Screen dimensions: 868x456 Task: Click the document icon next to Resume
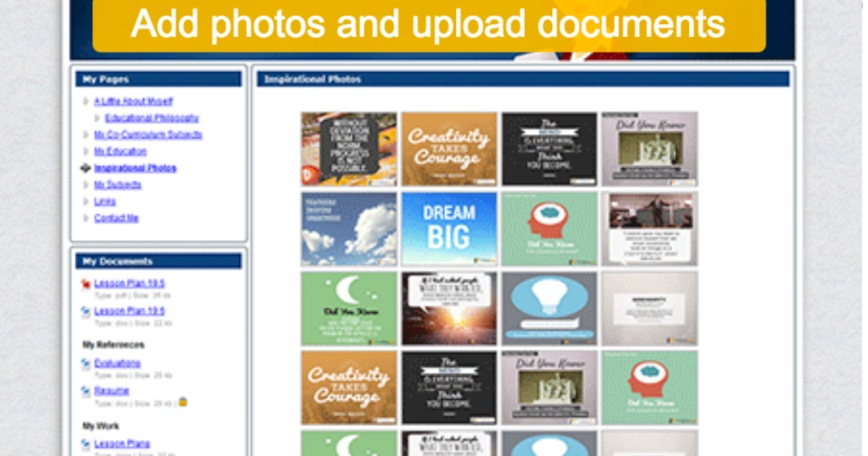pos(86,391)
